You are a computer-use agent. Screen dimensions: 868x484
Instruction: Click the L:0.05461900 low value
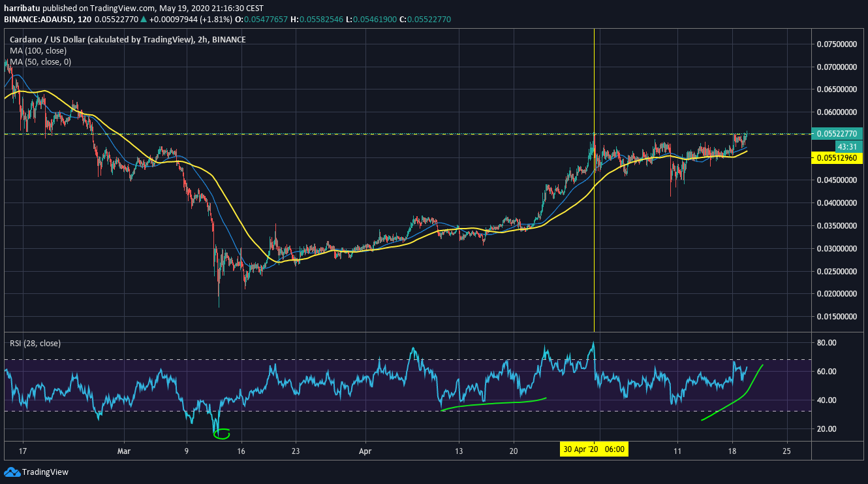371,20
